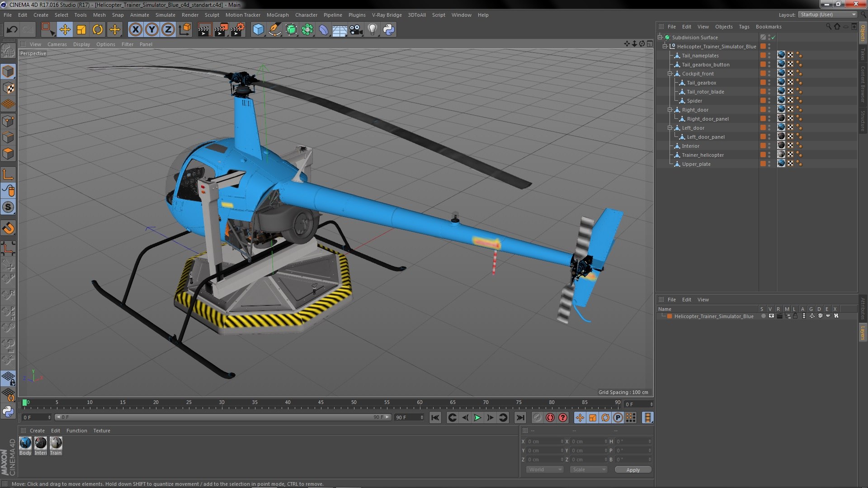The width and height of the screenshot is (868, 488).
Task: Toggle visibility dots for Tail_nameplates
Action: coord(769,55)
